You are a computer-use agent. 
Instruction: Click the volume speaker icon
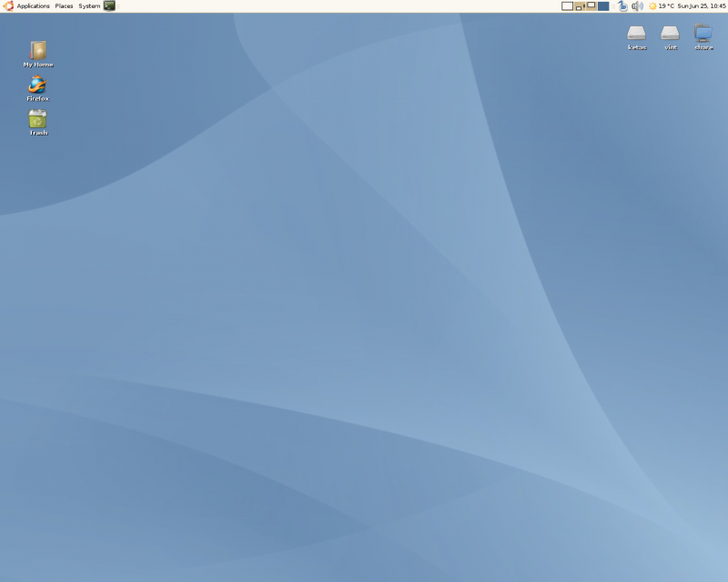pos(637,6)
